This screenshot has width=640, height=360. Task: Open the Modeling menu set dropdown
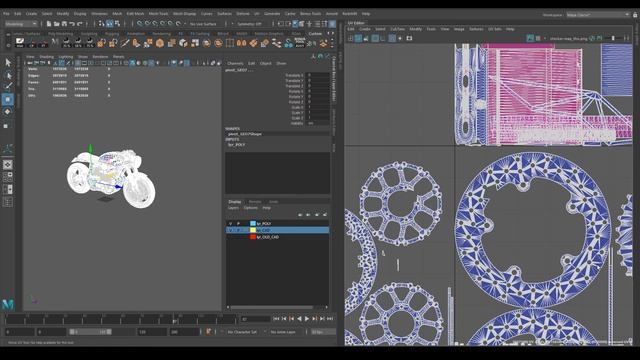[21, 24]
